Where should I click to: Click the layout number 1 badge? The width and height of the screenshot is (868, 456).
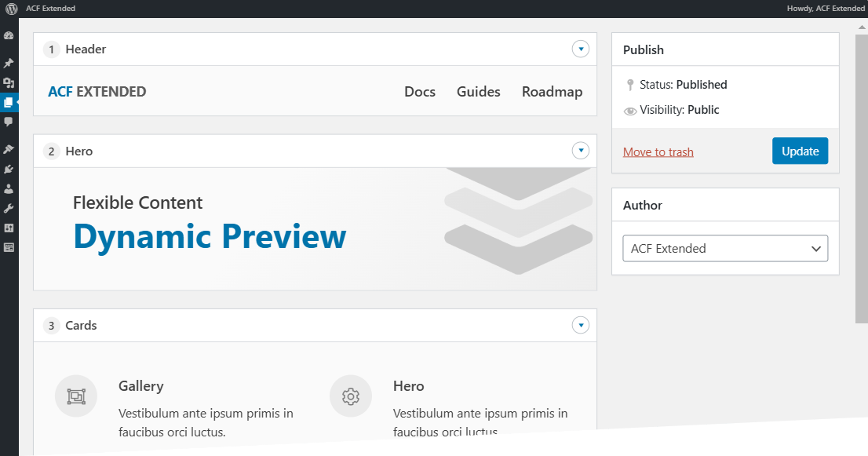[x=52, y=49]
